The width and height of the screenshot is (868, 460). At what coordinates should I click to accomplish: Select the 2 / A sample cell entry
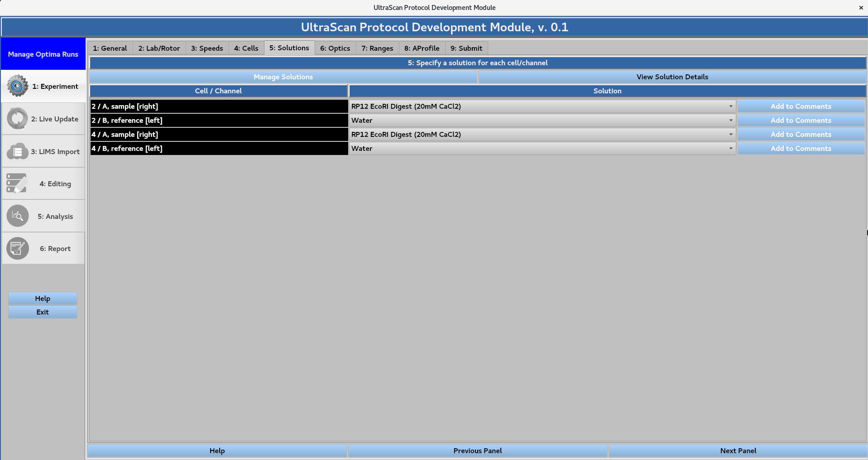218,106
